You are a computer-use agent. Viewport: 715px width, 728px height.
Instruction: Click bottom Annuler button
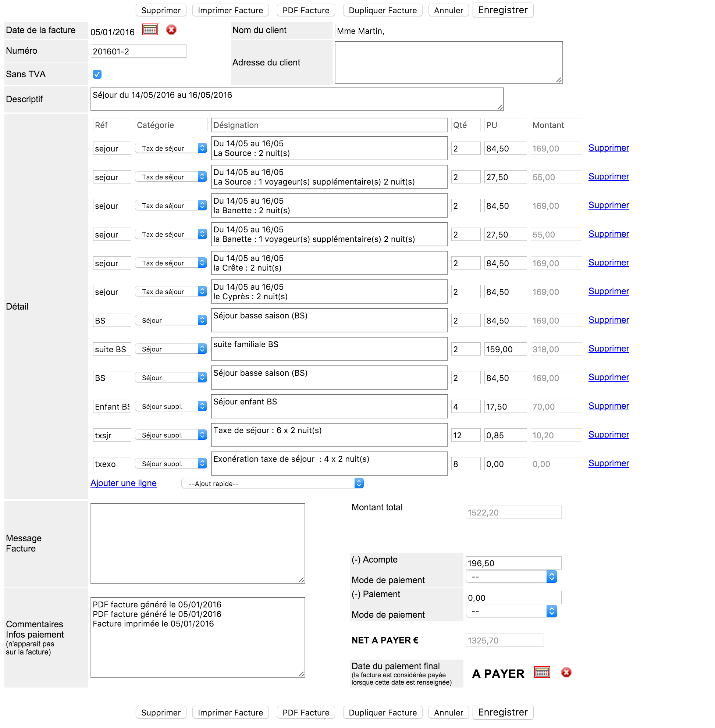coord(448,713)
